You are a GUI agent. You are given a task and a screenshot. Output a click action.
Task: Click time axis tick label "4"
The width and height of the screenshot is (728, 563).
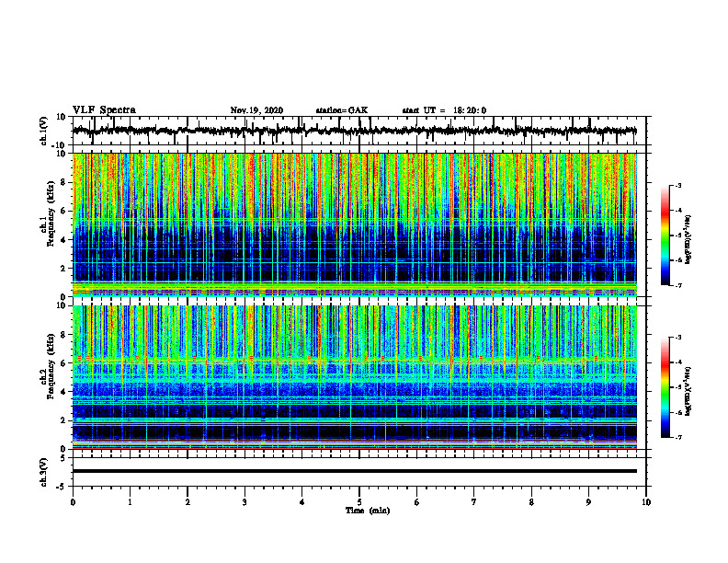(x=302, y=502)
